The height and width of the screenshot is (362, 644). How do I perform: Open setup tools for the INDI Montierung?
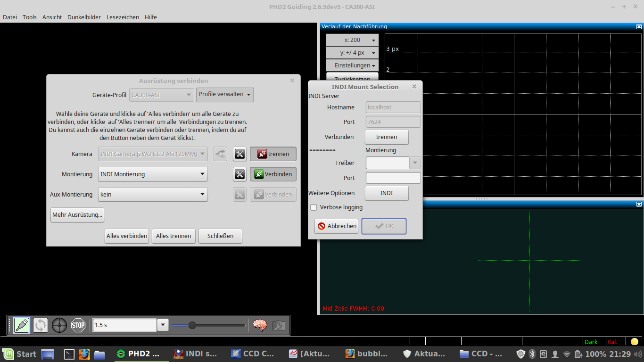point(239,174)
